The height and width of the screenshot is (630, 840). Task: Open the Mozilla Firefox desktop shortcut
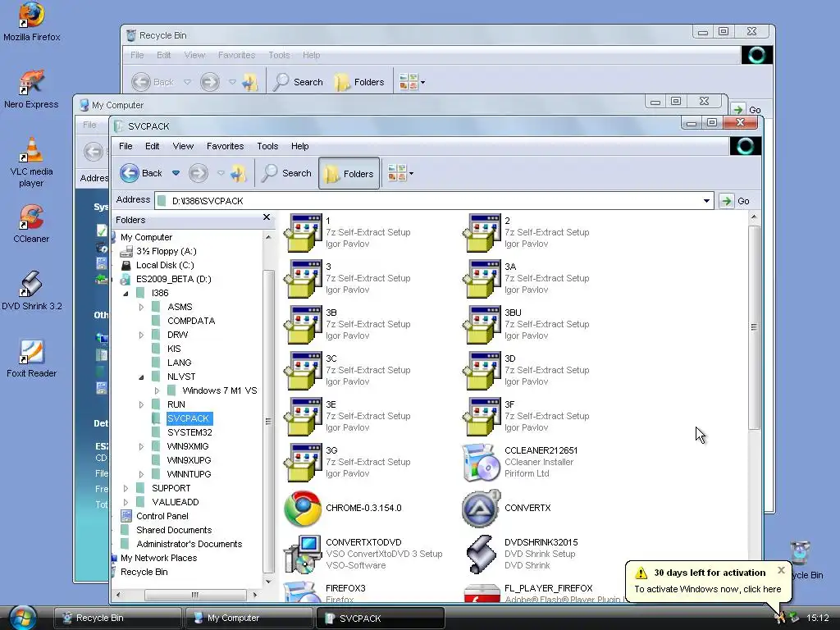pos(32,22)
